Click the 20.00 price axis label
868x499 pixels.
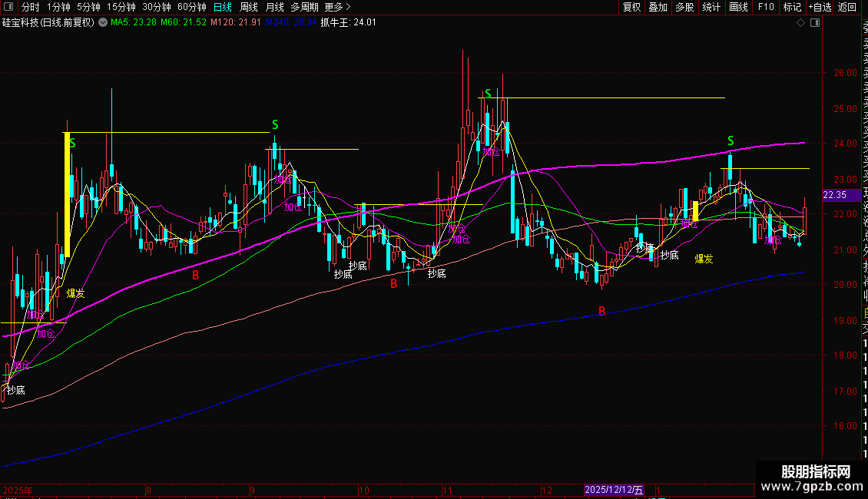coord(845,284)
